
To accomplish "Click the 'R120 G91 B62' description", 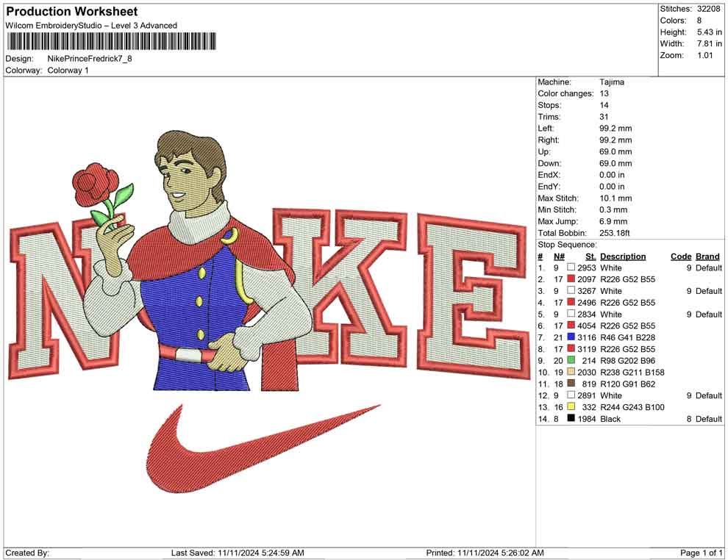I will [628, 384].
